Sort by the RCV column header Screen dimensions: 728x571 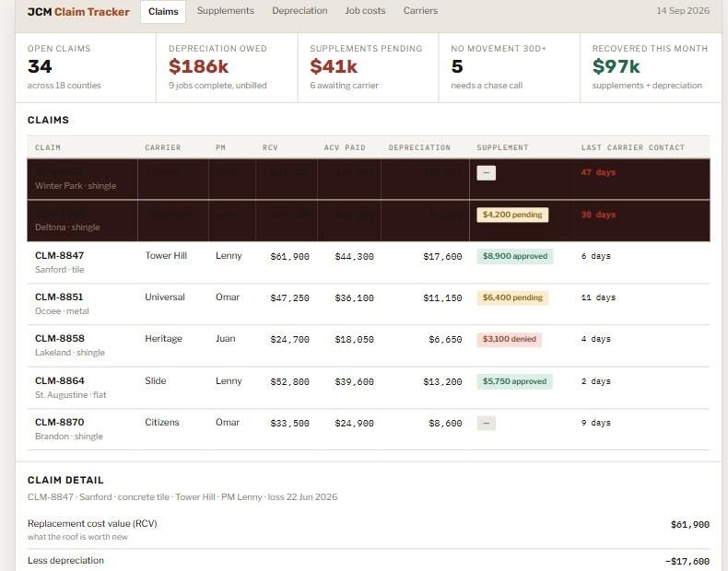click(270, 147)
